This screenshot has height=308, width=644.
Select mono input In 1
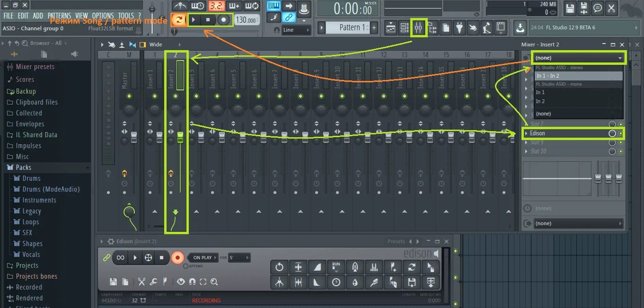(x=578, y=92)
